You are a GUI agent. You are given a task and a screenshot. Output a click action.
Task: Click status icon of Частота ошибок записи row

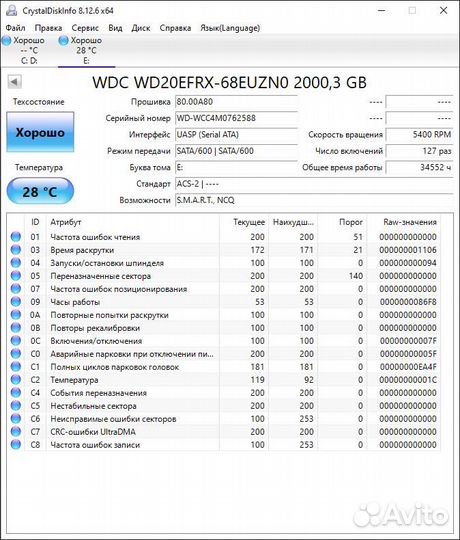(x=16, y=445)
